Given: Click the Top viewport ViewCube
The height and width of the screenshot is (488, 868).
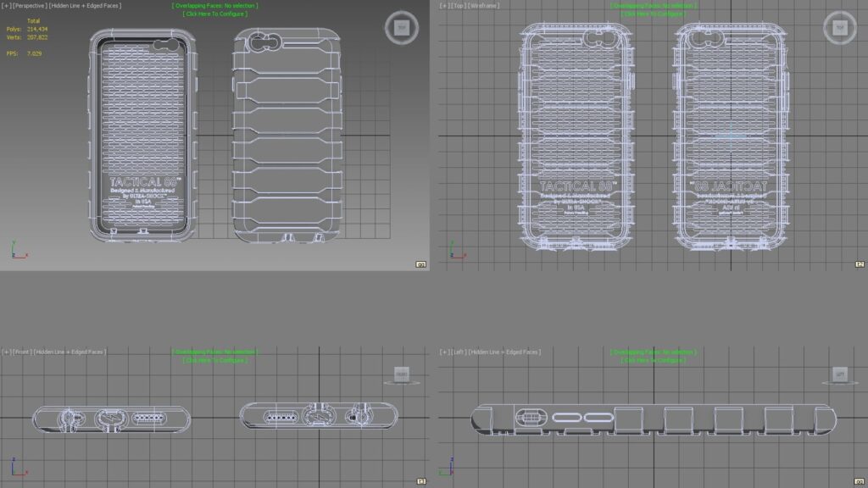Looking at the screenshot, I should (x=838, y=27).
